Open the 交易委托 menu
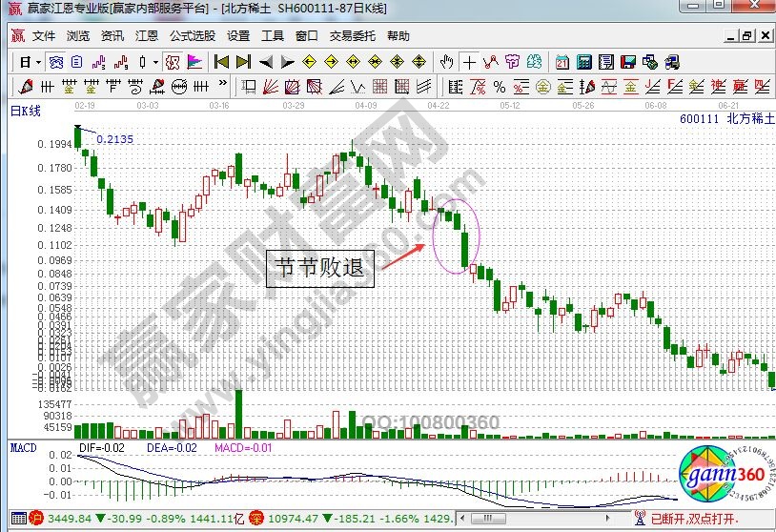Image resolution: width=776 pixels, height=532 pixels. tap(353, 36)
